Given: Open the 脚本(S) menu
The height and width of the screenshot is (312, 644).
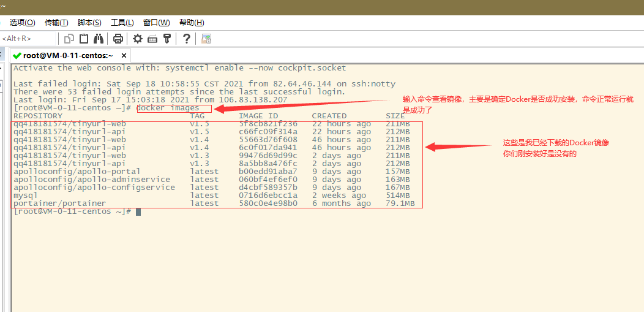Looking at the screenshot, I should pyautogui.click(x=89, y=23).
